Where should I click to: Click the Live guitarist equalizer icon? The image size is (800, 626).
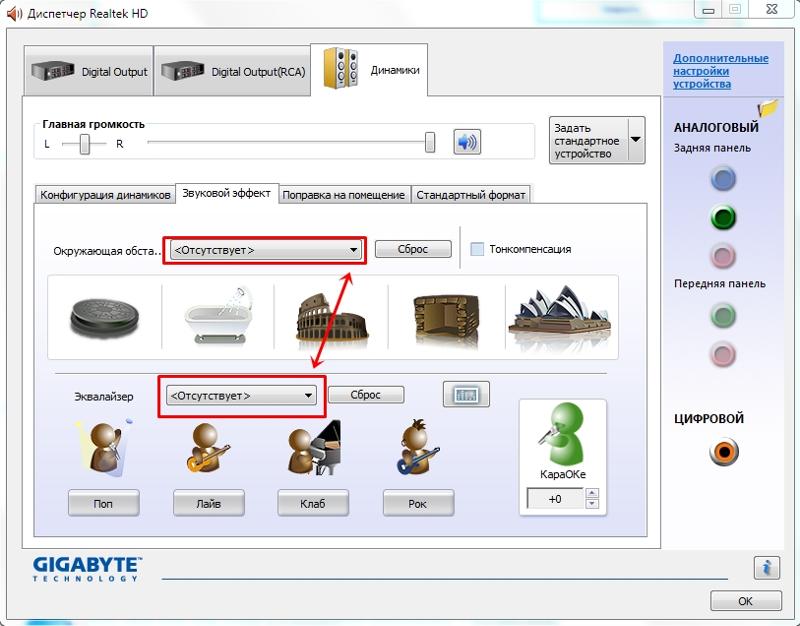point(208,449)
